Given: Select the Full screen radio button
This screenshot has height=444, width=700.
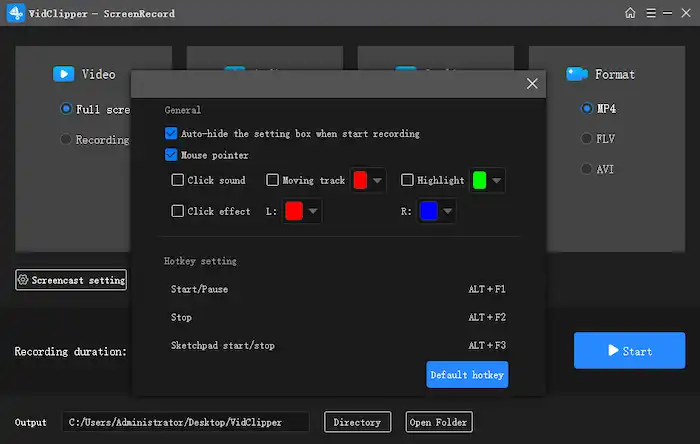Looking at the screenshot, I should click(66, 108).
